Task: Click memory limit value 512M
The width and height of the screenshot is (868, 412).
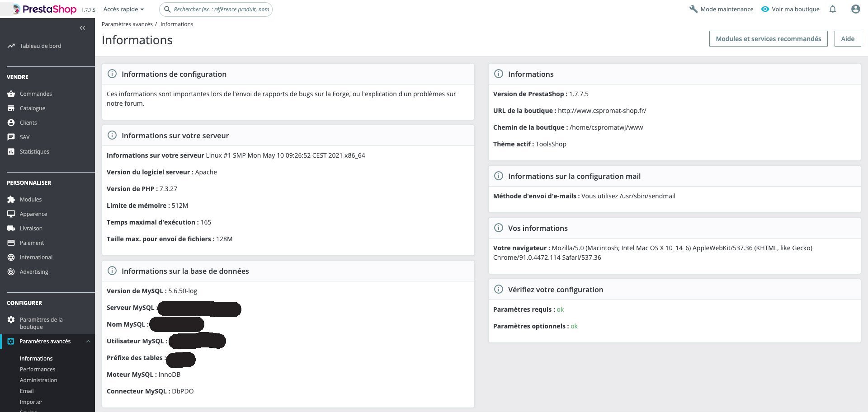Action: (180, 206)
